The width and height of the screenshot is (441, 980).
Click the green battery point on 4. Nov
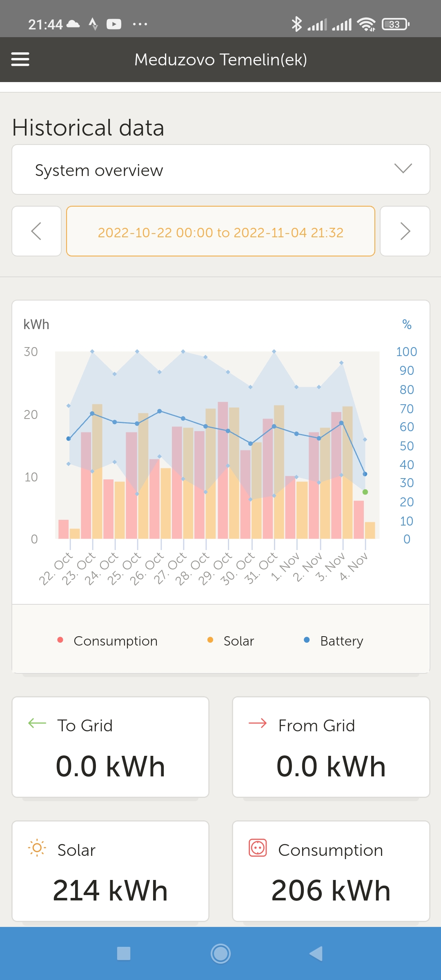click(x=365, y=492)
